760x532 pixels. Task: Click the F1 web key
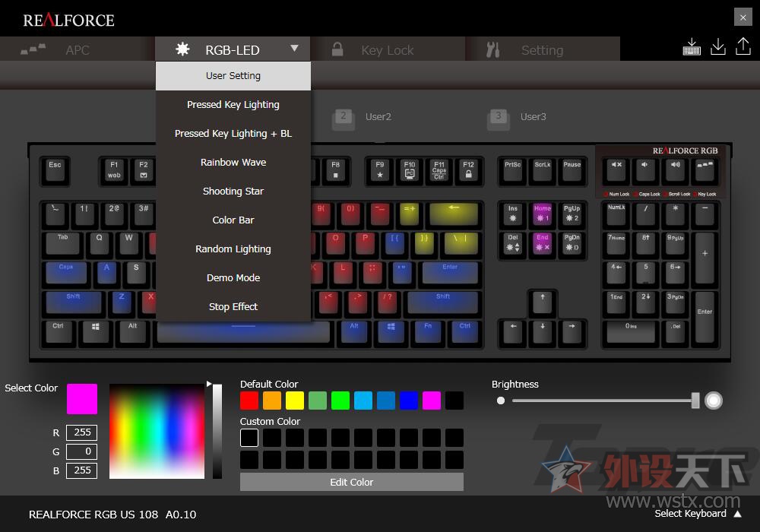(114, 170)
